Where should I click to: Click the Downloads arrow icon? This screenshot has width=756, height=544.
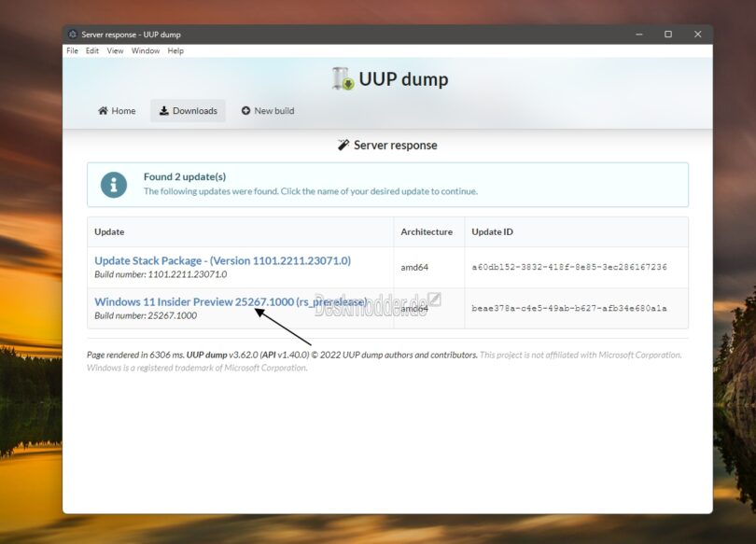[x=164, y=110]
